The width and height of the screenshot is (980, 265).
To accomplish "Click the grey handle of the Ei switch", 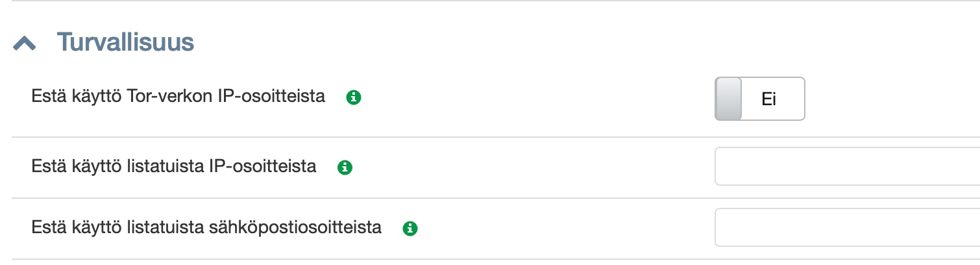I will pos(728,99).
